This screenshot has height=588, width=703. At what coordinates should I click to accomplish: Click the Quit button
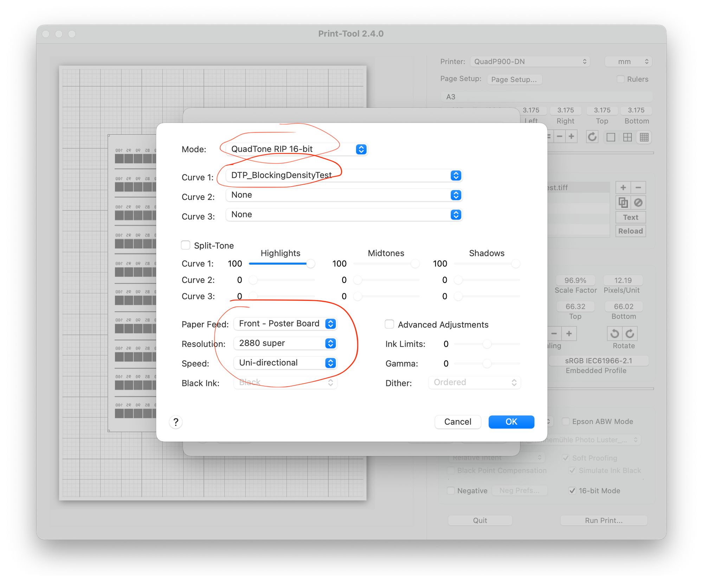[480, 521]
